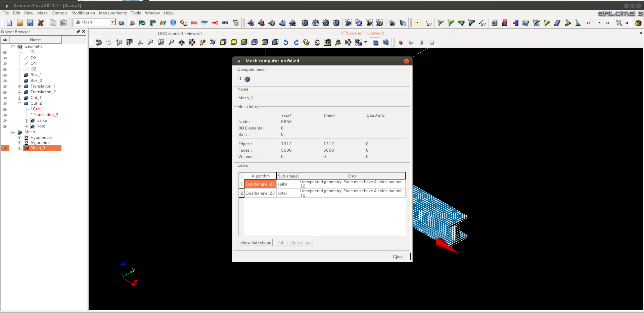The width and height of the screenshot is (644, 313).
Task: Expand the Algorithms tree node
Action: coord(20,143)
